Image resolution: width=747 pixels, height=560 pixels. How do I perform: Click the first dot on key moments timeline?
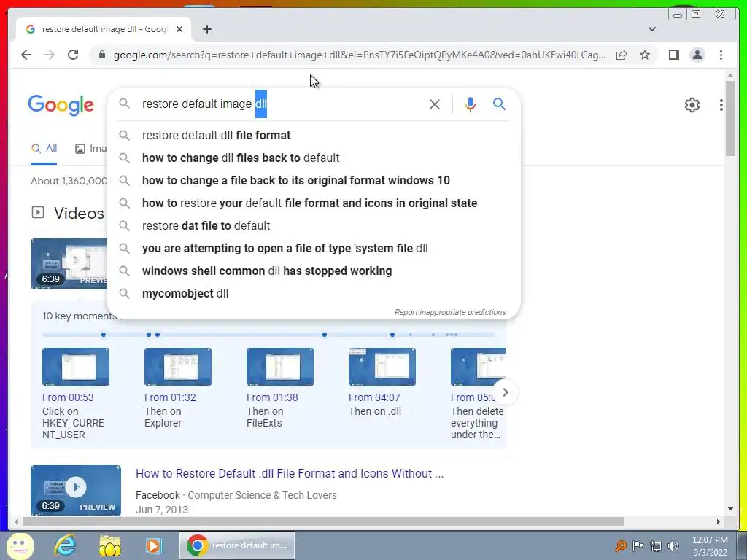point(104,335)
